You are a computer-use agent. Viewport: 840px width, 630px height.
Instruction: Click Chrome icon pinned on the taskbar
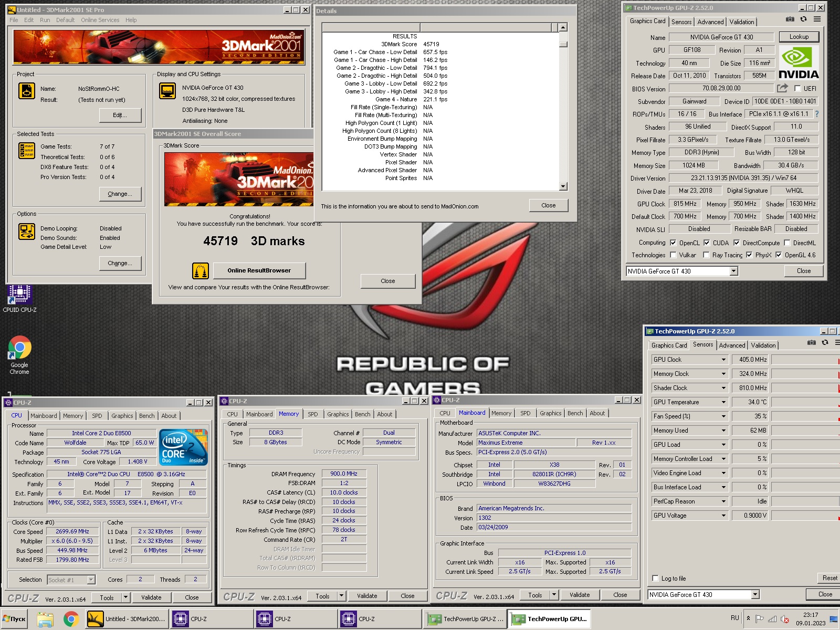tap(71, 619)
